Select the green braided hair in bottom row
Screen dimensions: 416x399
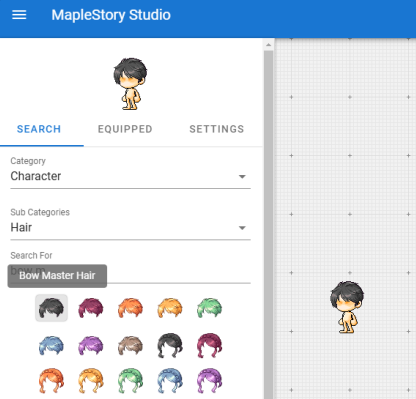[130, 381]
